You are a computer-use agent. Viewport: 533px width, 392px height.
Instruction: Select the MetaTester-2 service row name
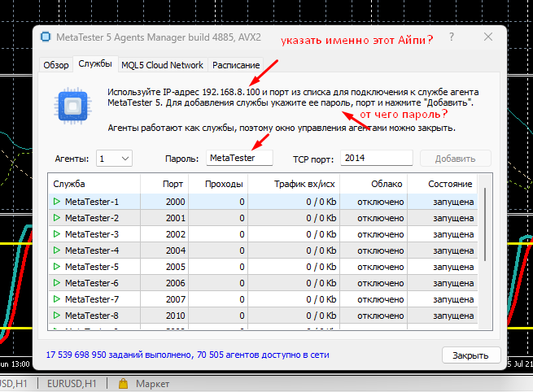(92, 218)
